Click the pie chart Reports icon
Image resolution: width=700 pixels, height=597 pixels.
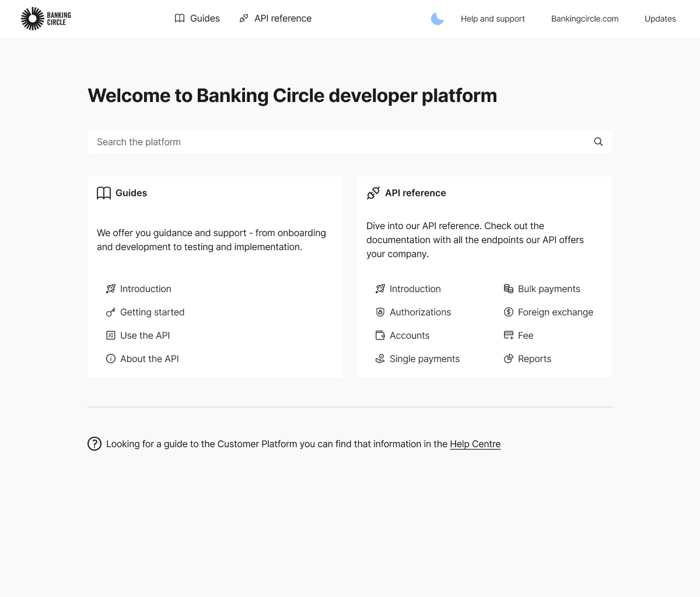pos(509,359)
